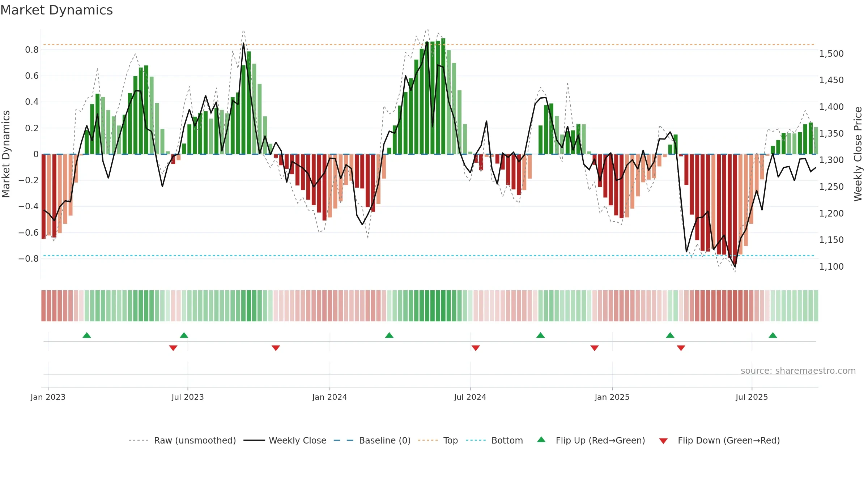
Task: Select the red flip-down marker around April 2025
Action: (681, 348)
